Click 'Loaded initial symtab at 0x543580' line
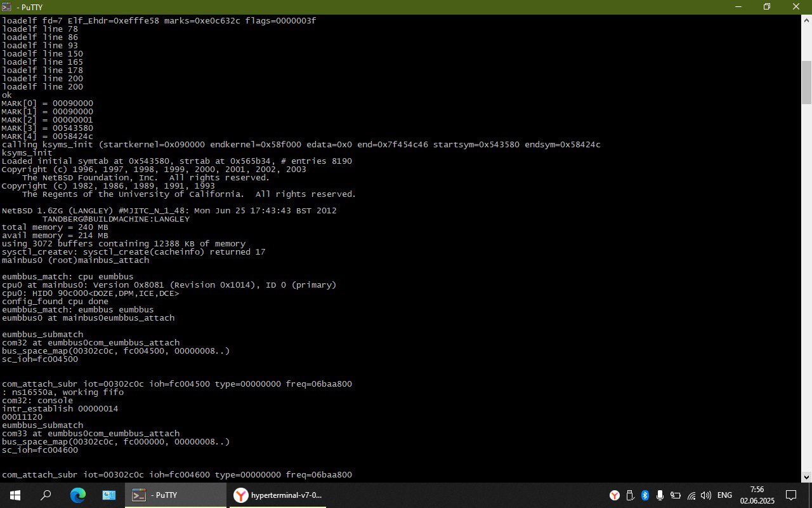The image size is (812, 508). click(177, 161)
